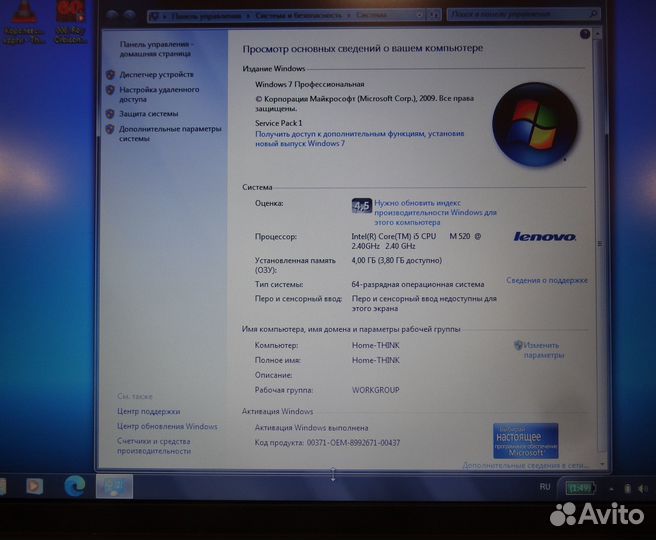Open Microsoft Edge from taskbar
Screen dimensions: 656x540
pos(75,486)
